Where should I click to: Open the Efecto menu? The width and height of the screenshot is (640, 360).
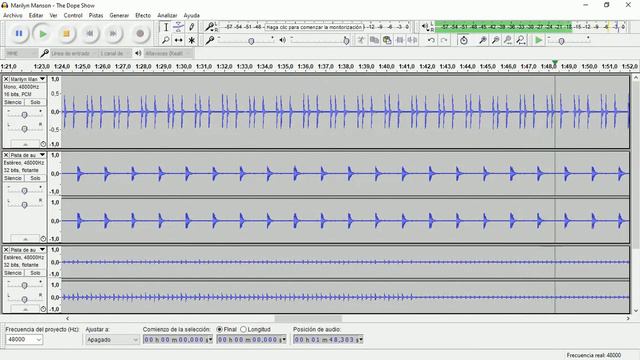click(x=143, y=15)
